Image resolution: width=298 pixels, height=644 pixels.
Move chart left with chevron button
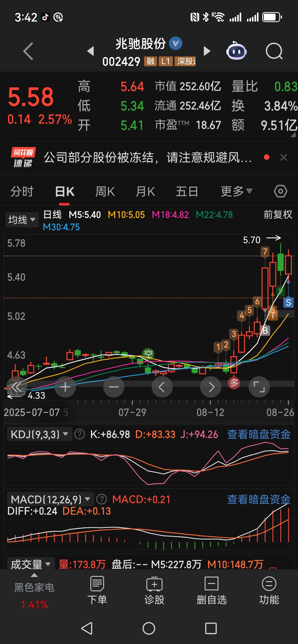pyautogui.click(x=162, y=387)
